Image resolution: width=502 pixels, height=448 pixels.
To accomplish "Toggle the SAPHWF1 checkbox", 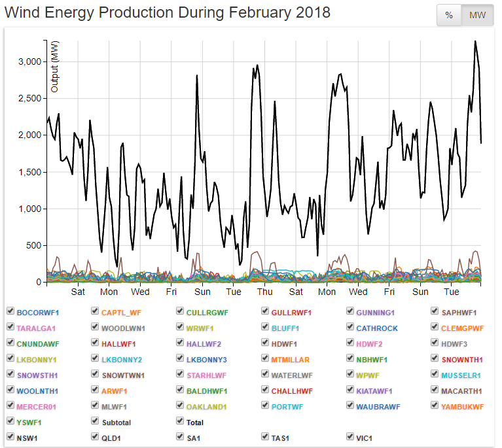I will click(x=435, y=312).
